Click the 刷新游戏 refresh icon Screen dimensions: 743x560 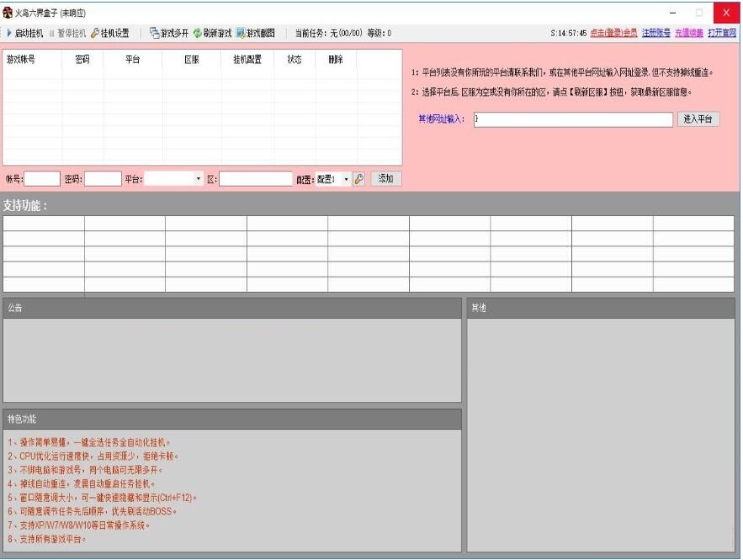(198, 33)
